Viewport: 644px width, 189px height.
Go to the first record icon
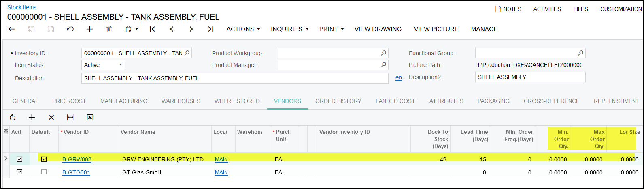[x=152, y=29]
